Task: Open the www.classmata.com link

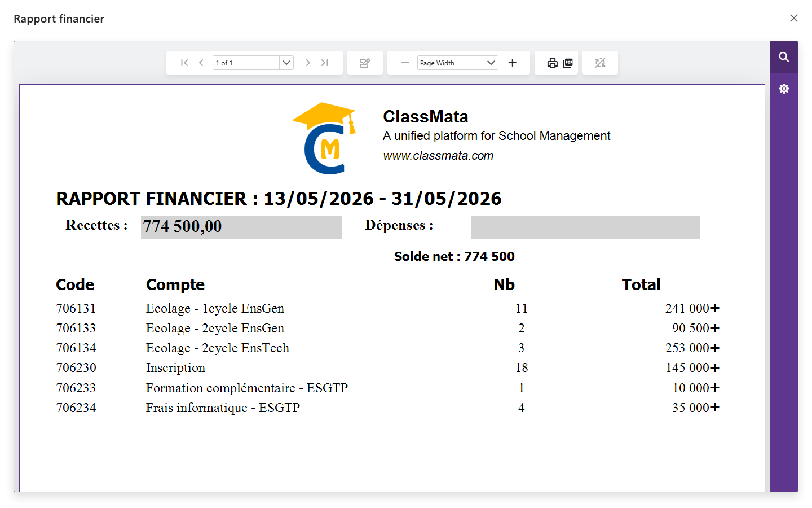Action: coord(438,156)
